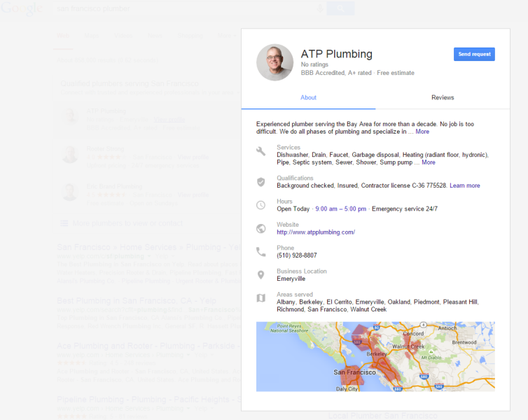
Task: Open Ace Plumbing and Rooter result
Action: (x=148, y=346)
